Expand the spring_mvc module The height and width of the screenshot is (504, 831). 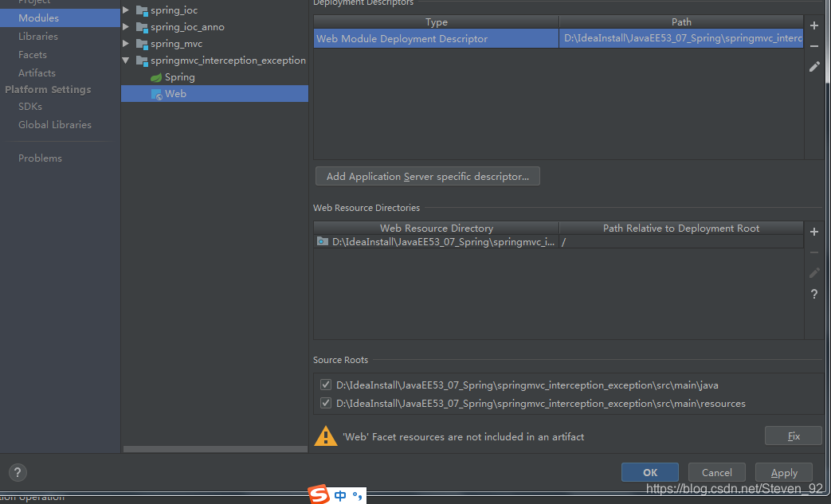(126, 44)
